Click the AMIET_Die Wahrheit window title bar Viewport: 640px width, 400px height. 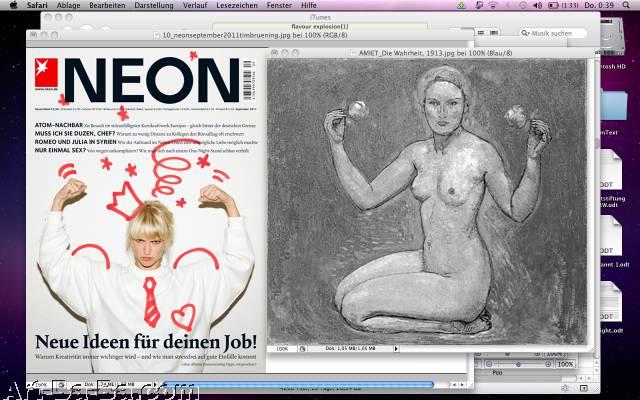[x=430, y=53]
